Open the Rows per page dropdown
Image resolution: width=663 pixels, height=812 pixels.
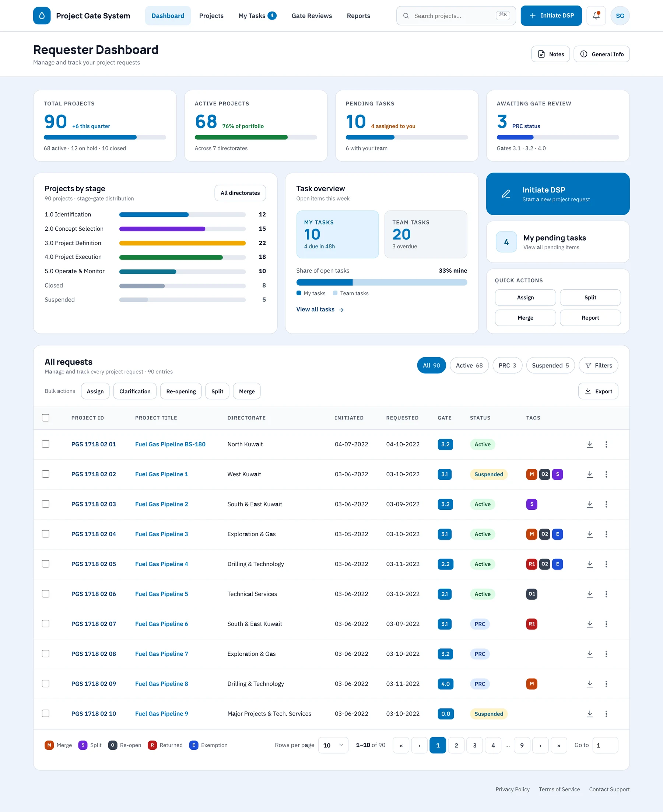[x=333, y=745]
